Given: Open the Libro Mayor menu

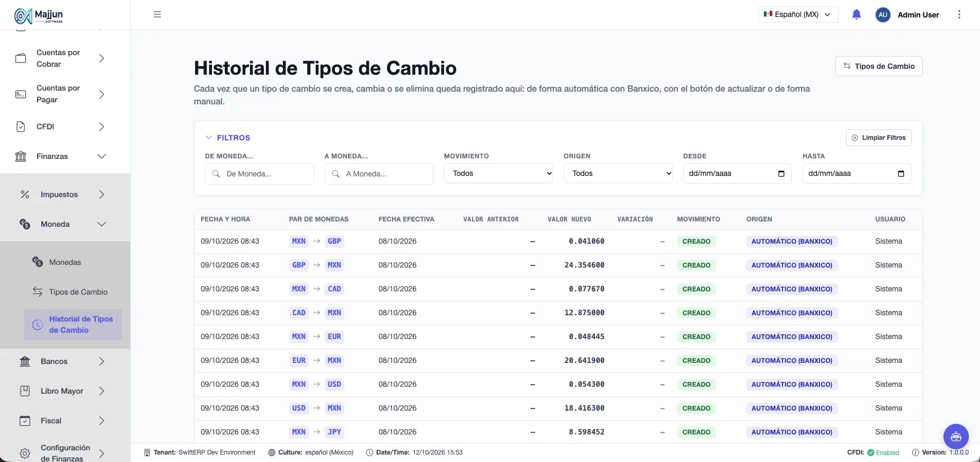Looking at the screenshot, I should [62, 391].
